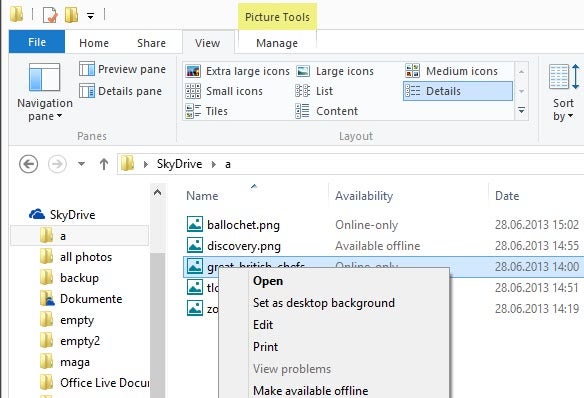Select Extra large icons layout
Screen dimensions: 584x398
point(238,71)
